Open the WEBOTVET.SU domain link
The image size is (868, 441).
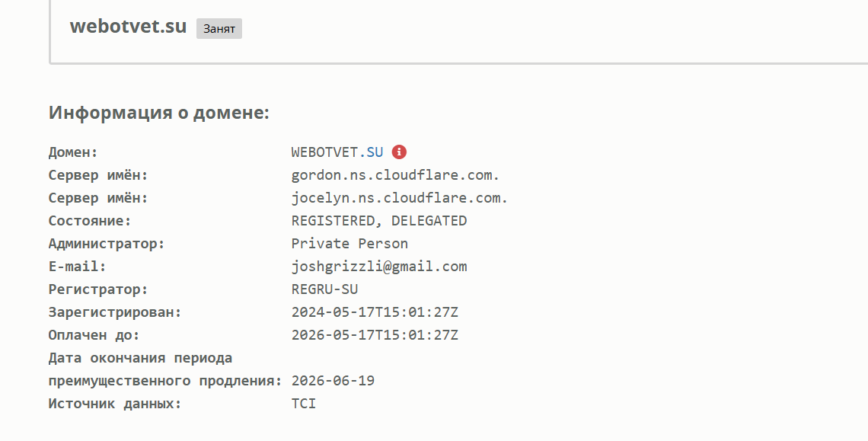337,152
